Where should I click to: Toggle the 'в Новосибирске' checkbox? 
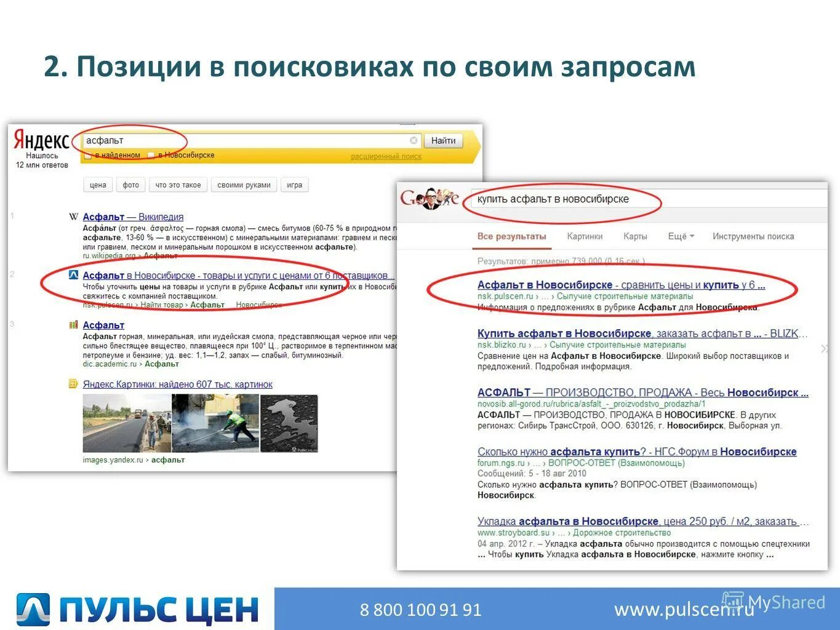[151, 155]
